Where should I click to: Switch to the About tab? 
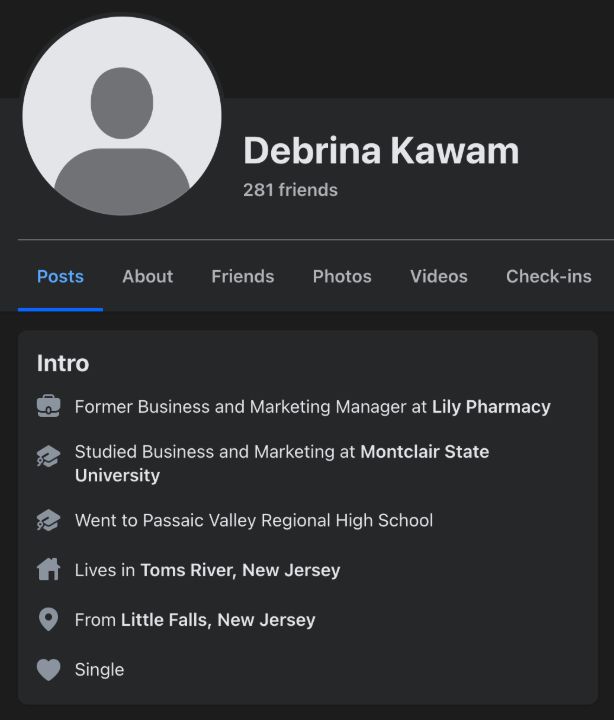coord(147,276)
